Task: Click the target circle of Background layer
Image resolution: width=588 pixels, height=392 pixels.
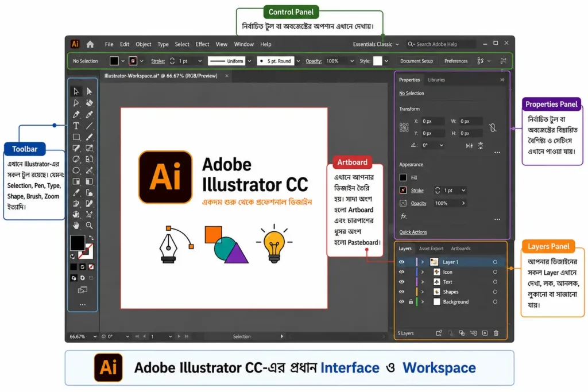Action: pos(495,302)
